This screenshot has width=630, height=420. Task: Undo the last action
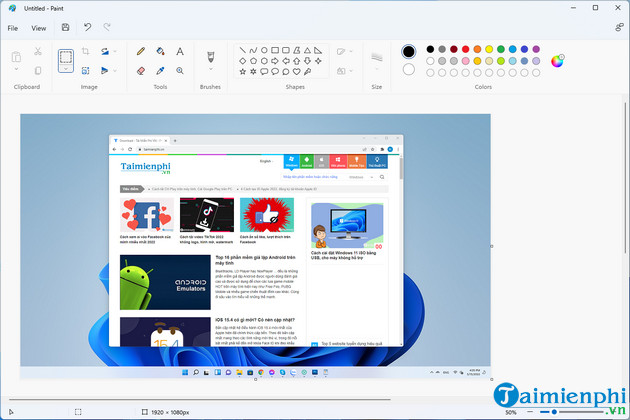click(87, 27)
